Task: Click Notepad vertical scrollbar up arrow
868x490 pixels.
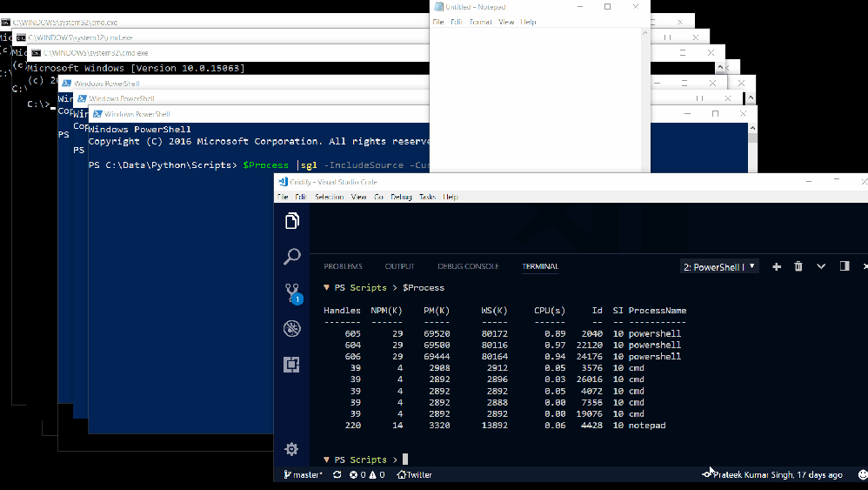Action: tap(644, 33)
